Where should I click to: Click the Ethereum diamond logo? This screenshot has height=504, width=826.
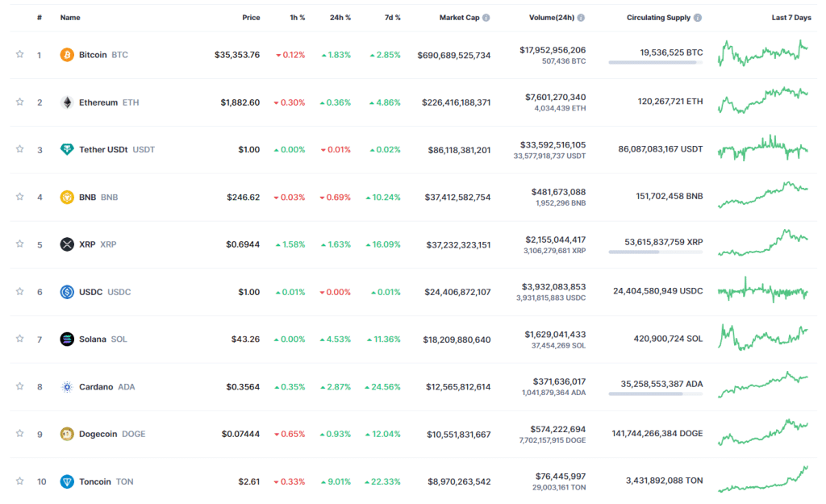(67, 102)
